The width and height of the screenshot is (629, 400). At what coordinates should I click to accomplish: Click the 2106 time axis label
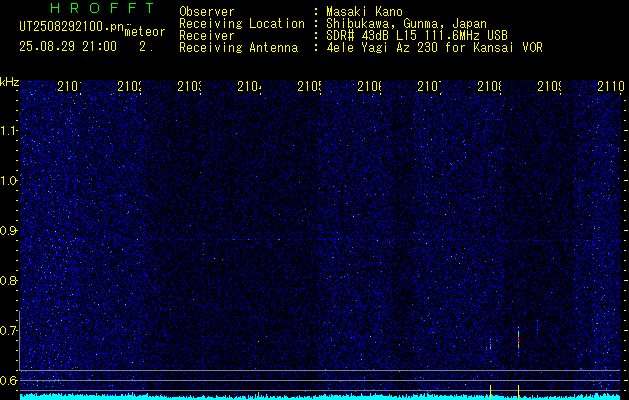pos(369,86)
